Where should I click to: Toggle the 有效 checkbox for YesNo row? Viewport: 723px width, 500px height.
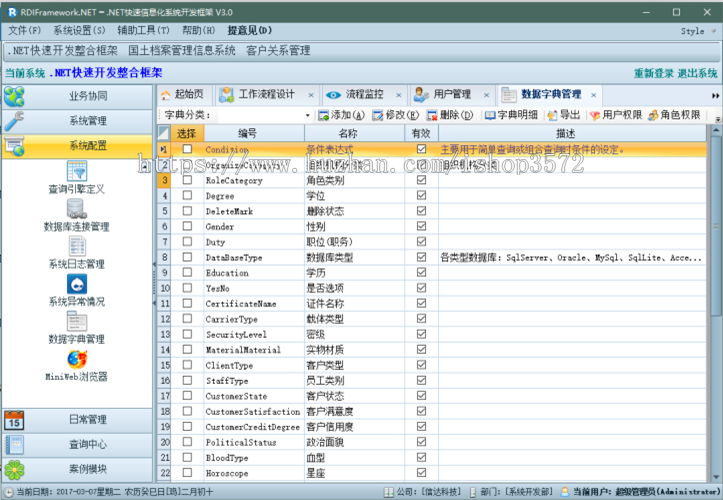(421, 288)
